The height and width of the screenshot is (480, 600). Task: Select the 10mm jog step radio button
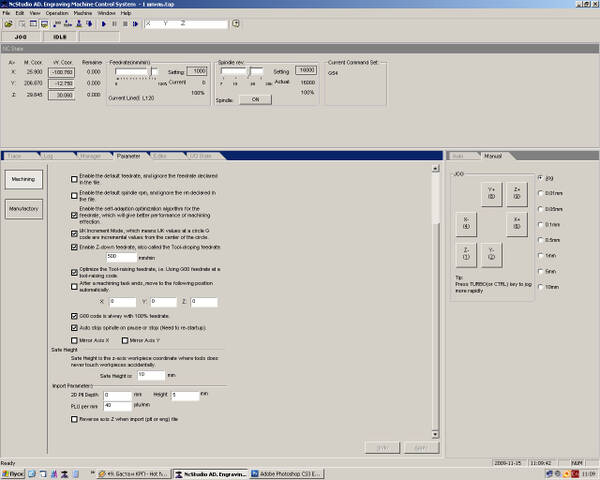coord(541,287)
